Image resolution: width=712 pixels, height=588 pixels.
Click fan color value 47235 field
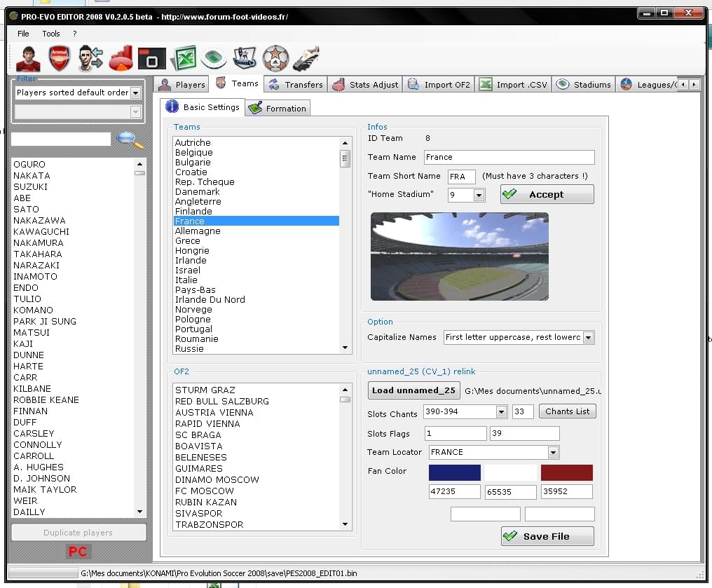[455, 491]
